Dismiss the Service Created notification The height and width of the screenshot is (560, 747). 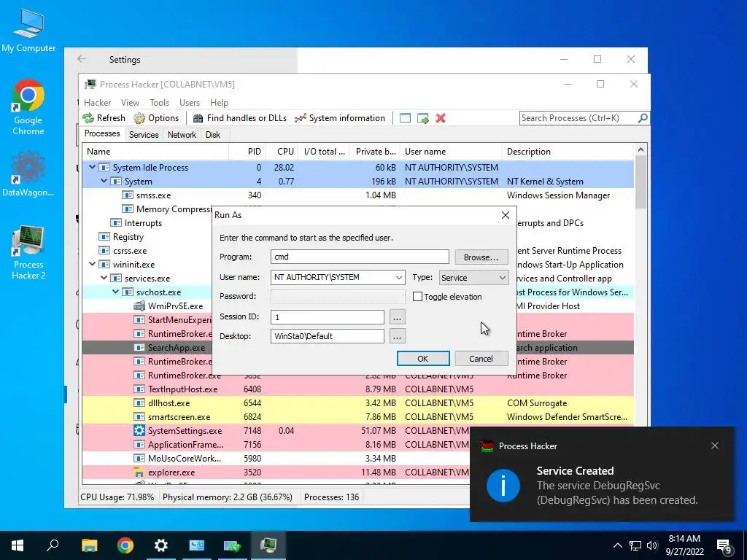click(715, 446)
